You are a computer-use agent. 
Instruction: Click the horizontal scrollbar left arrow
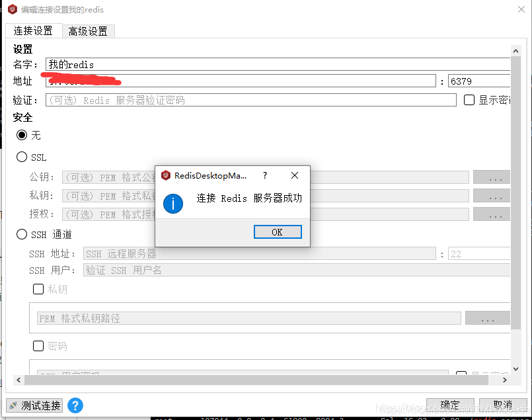coord(19,380)
